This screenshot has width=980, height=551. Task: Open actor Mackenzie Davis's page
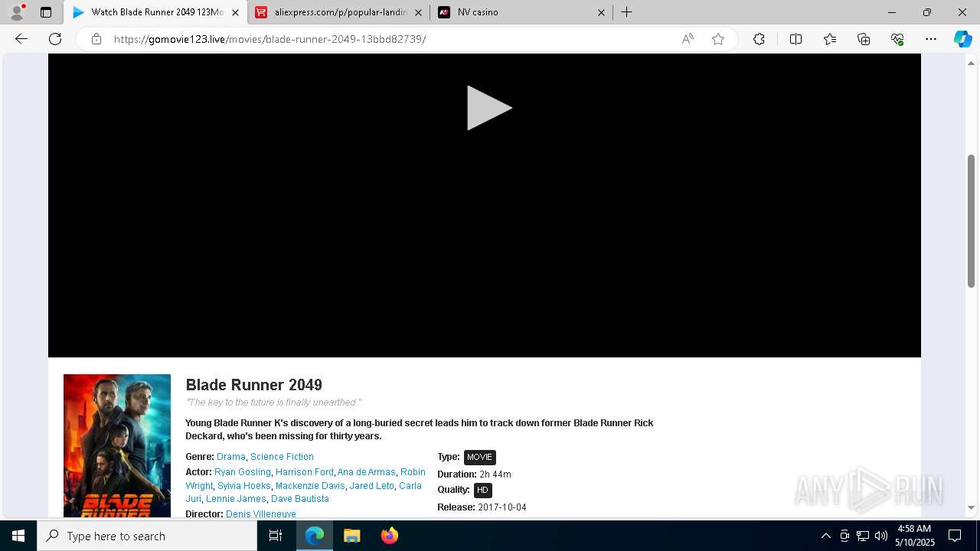click(310, 486)
